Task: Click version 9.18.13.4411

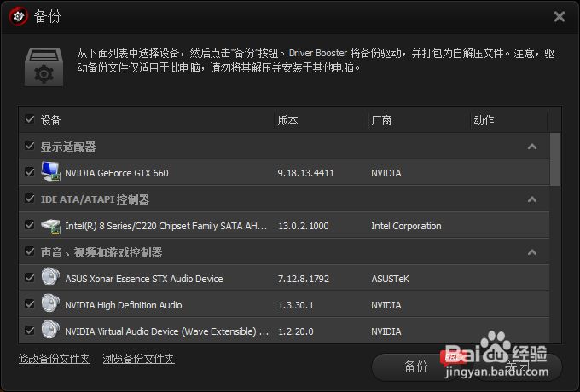Action: [306, 173]
